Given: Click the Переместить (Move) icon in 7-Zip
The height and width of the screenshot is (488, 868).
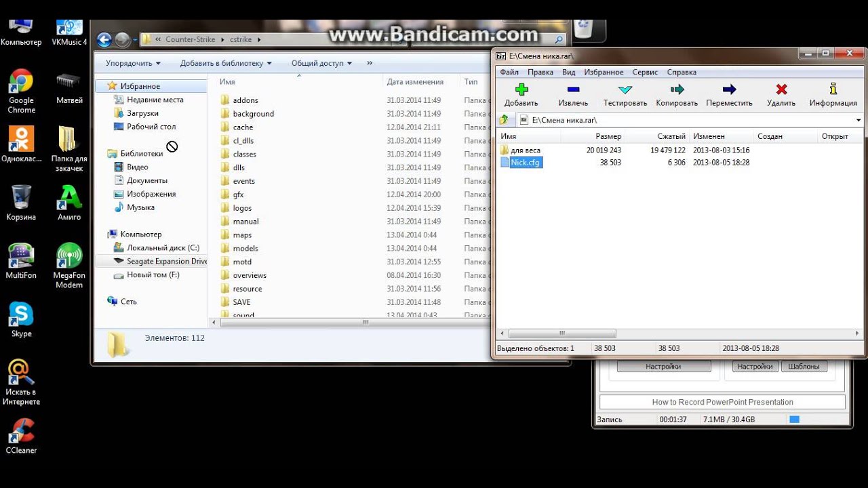Looking at the screenshot, I should click(729, 89).
